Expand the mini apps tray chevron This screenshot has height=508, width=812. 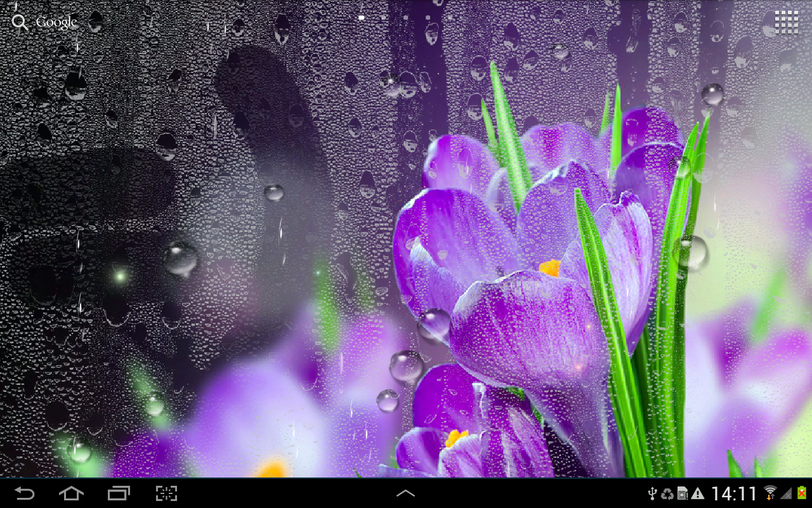tap(405, 493)
